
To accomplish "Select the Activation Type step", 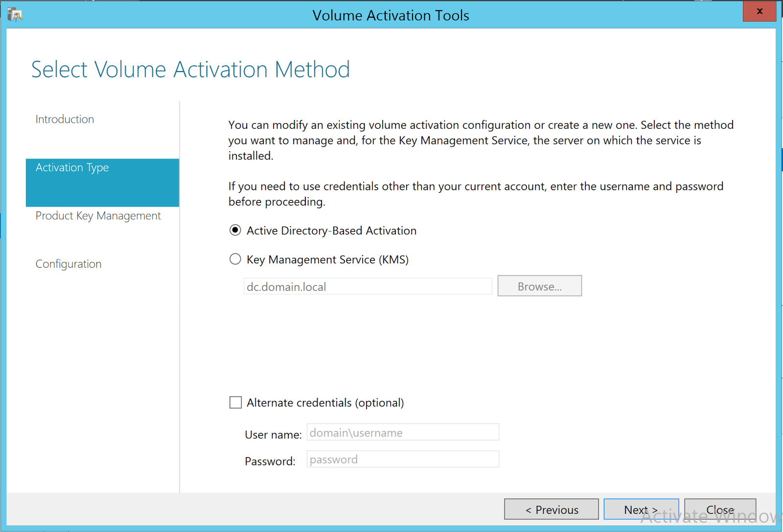I will (x=72, y=167).
